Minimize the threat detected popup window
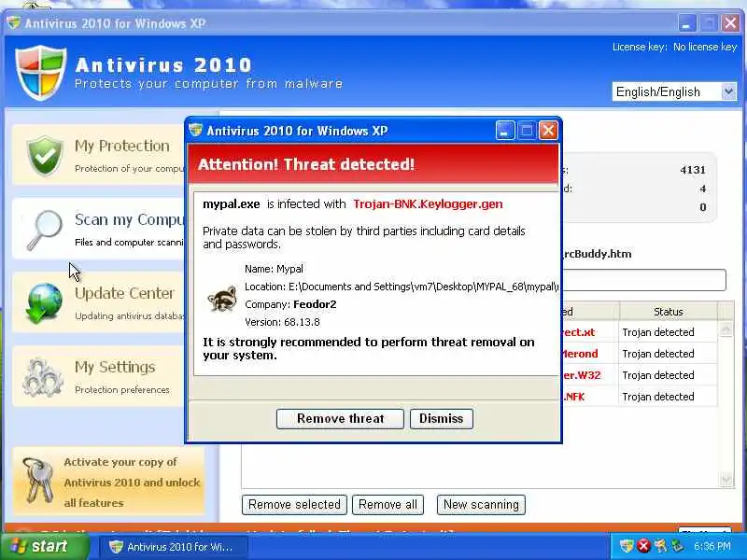747x560 pixels. tap(505, 130)
